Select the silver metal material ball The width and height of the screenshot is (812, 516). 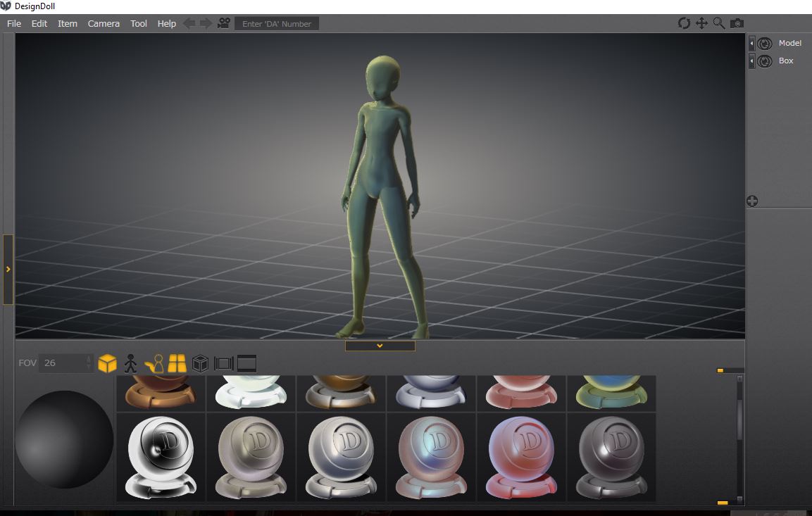[342, 457]
